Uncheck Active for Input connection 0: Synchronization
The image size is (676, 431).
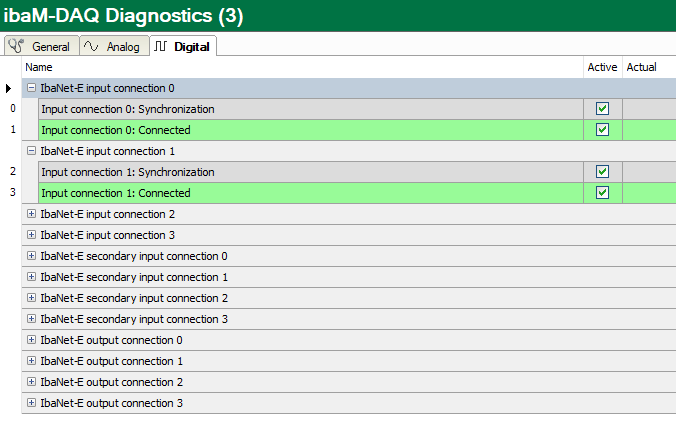(602, 108)
